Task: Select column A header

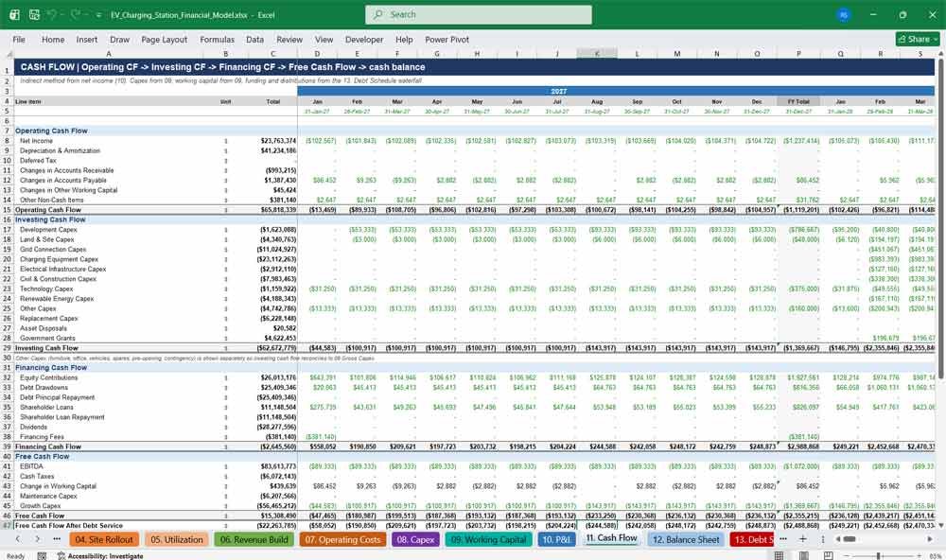Action: pos(109,54)
